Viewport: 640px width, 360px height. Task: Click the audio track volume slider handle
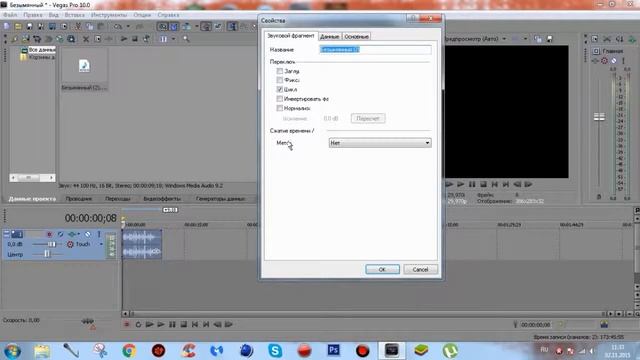point(51,244)
